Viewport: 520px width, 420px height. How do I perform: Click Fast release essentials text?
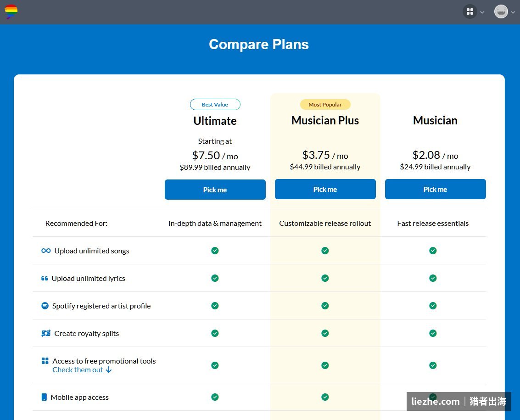tap(433, 223)
